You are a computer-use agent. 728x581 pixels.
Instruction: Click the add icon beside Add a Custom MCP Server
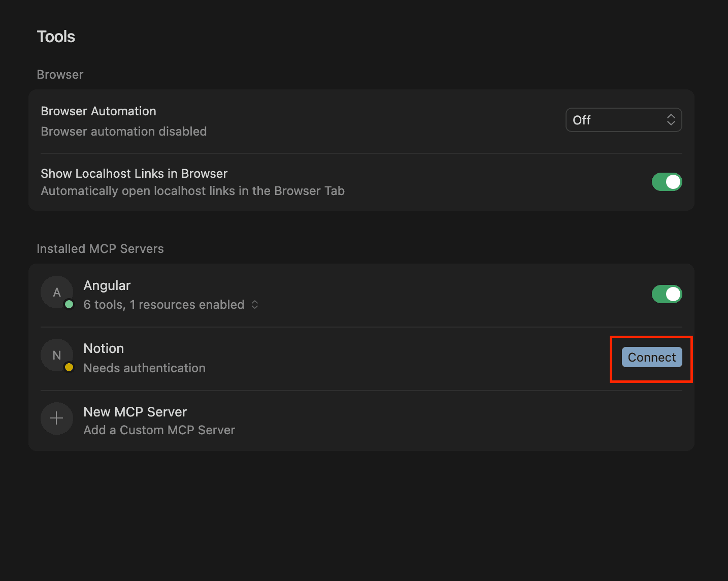57,418
